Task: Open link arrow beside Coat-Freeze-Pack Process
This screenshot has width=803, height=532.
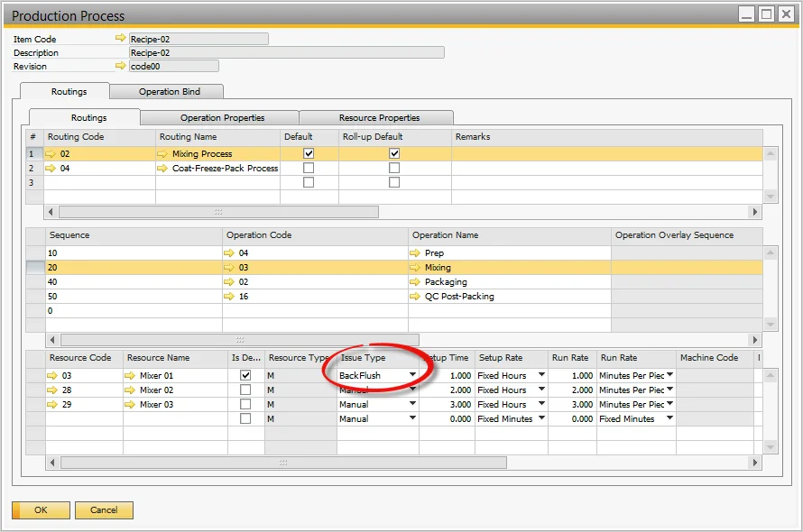Action: [x=162, y=168]
